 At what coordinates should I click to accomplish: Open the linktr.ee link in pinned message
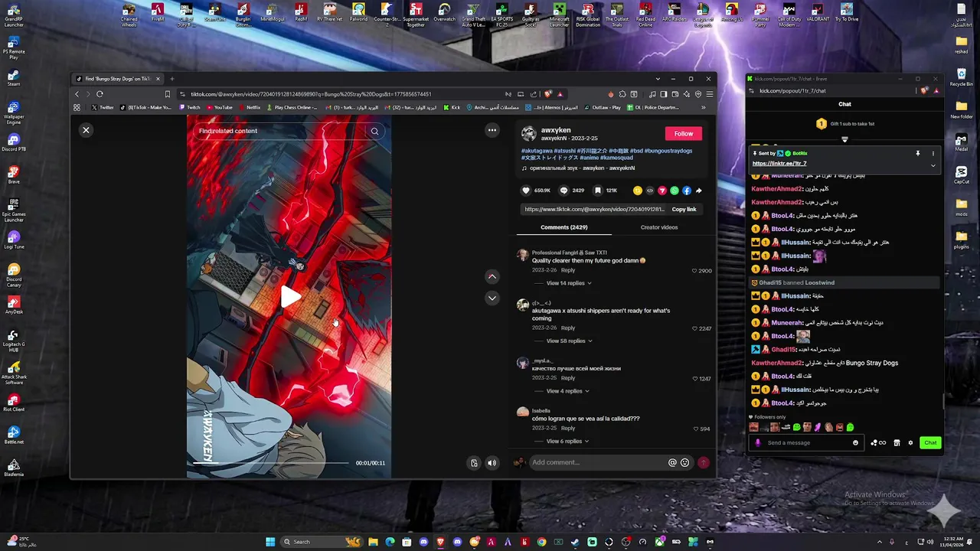pos(779,163)
